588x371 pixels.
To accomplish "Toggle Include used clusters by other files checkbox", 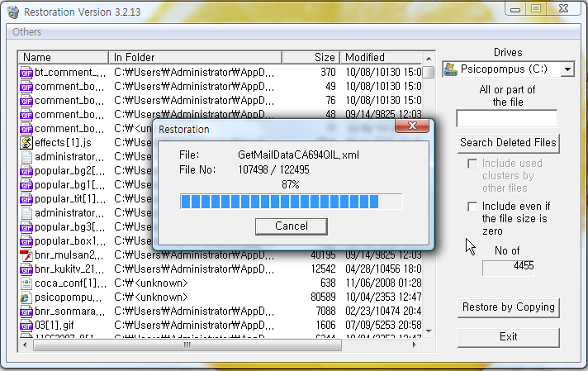I will (x=472, y=164).
